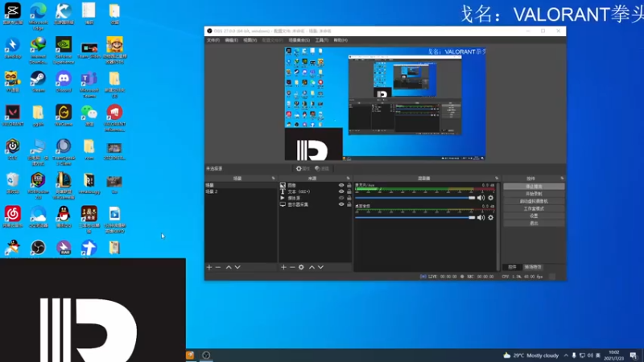Open the GeForce Experience desktop shortcut
This screenshot has width=644, height=362.
pos(64,51)
